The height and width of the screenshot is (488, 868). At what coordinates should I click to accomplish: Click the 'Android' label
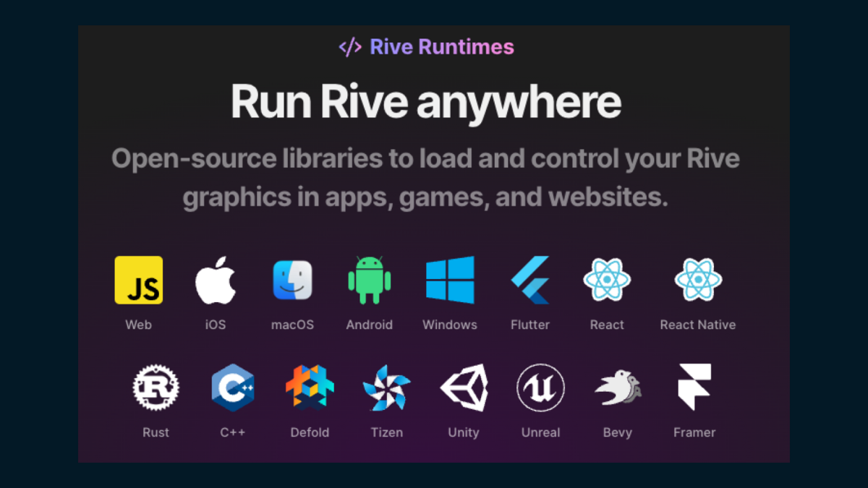[x=370, y=325]
